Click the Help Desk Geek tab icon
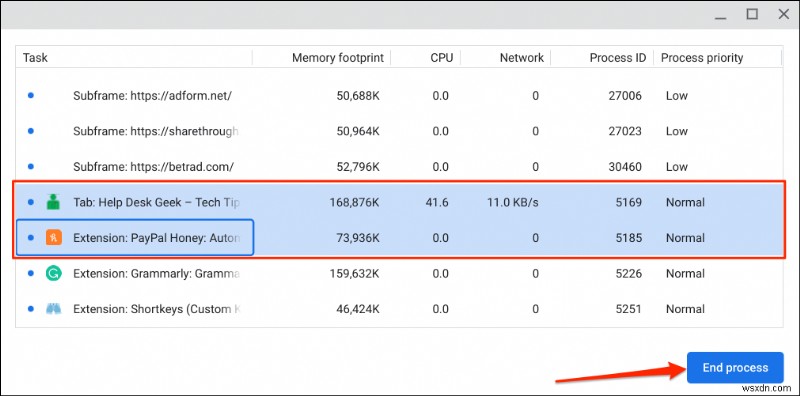Image resolution: width=800 pixels, height=396 pixels. [x=53, y=202]
